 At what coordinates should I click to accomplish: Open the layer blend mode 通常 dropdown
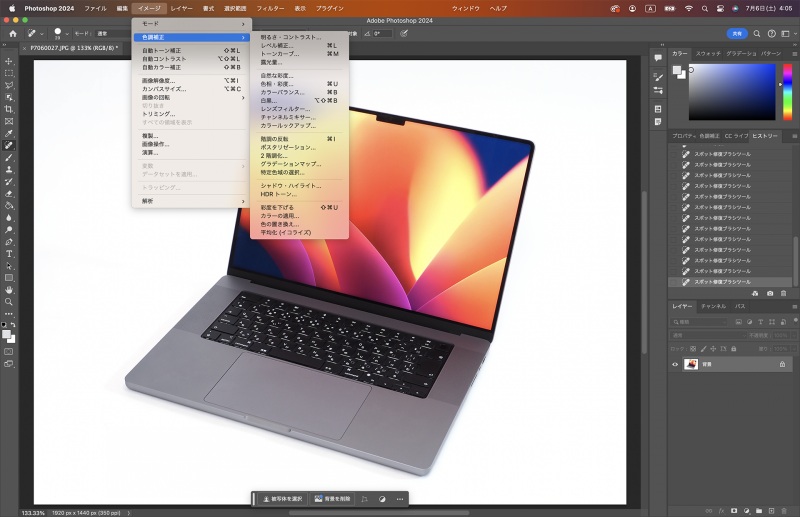(708, 335)
